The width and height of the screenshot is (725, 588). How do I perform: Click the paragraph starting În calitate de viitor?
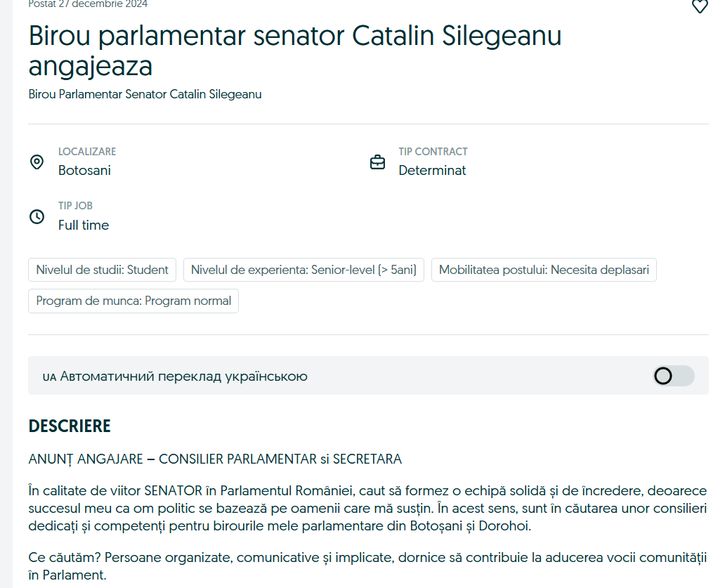click(367, 509)
